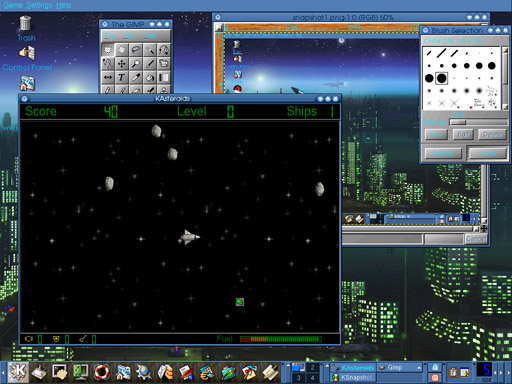
Task: Choose the Free Select lasso tool
Action: pyautogui.click(x=136, y=50)
